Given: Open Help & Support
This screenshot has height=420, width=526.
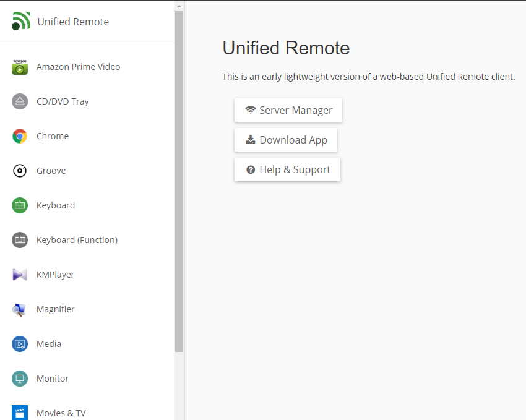Looking at the screenshot, I should click(288, 169).
